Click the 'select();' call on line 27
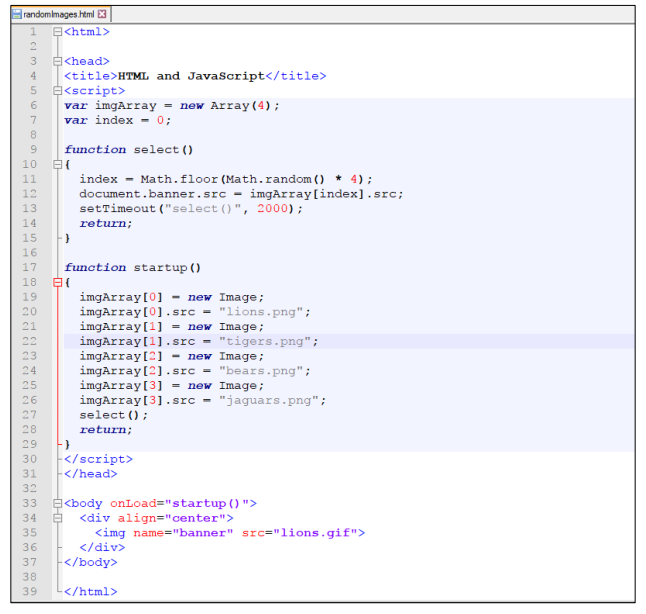This screenshot has height=614, width=646. 113,415
